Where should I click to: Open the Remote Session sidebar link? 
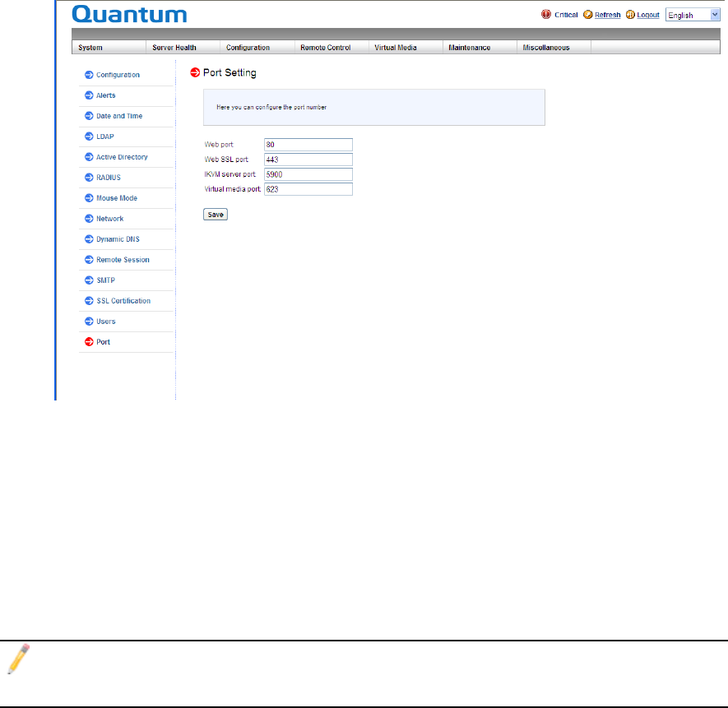(x=123, y=260)
